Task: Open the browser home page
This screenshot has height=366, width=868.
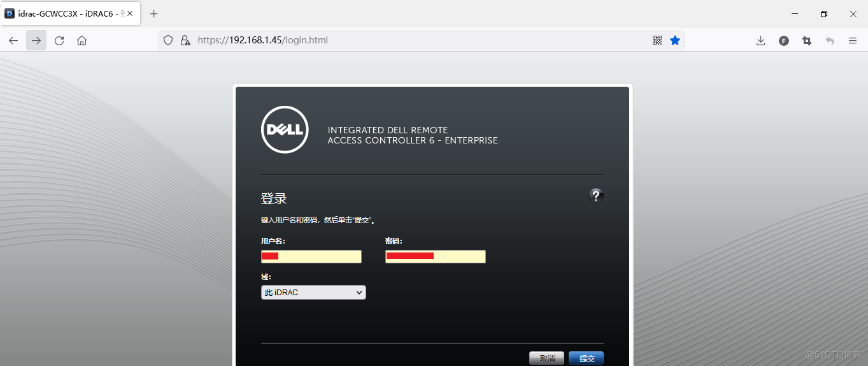Action: 82,40
